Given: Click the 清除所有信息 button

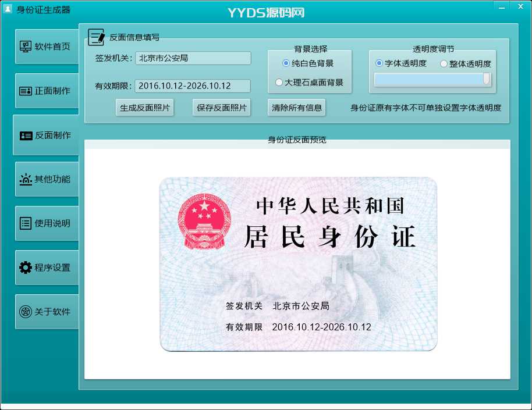Looking at the screenshot, I should click(x=297, y=108).
